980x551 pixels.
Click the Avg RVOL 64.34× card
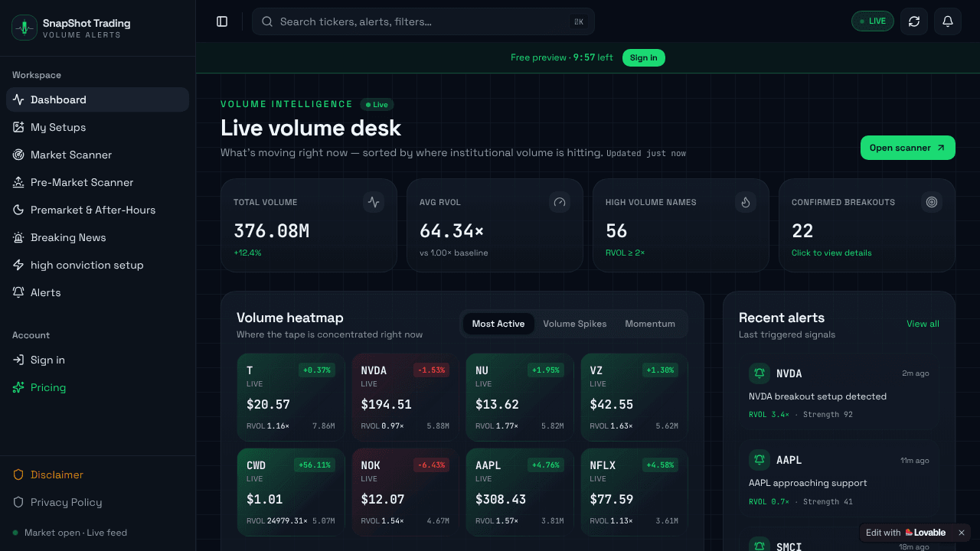[495, 226]
